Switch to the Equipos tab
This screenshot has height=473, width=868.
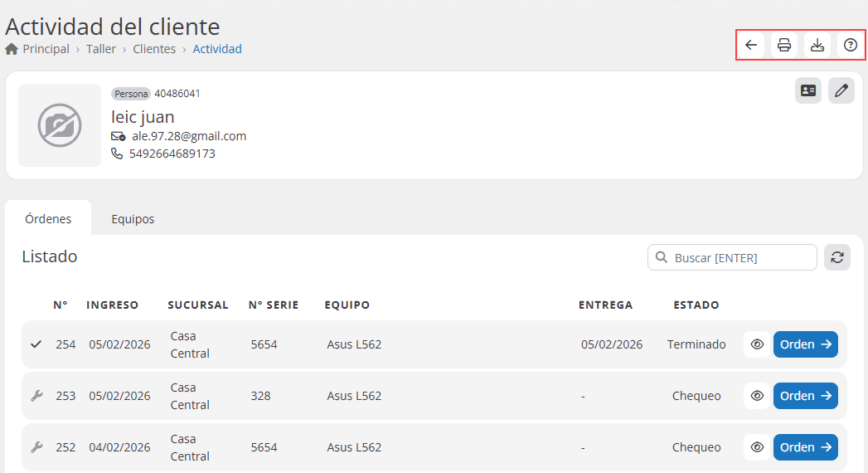[x=133, y=219]
